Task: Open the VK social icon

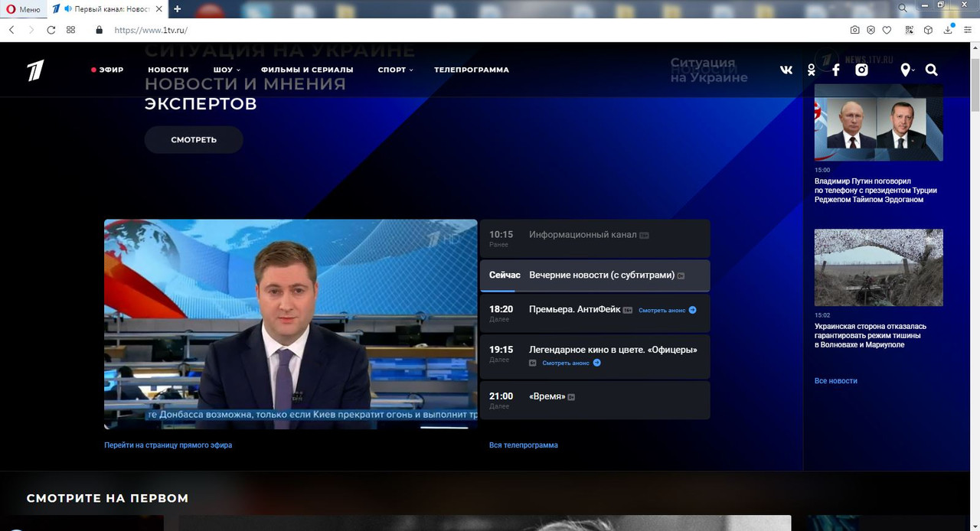Action: pyautogui.click(x=786, y=70)
